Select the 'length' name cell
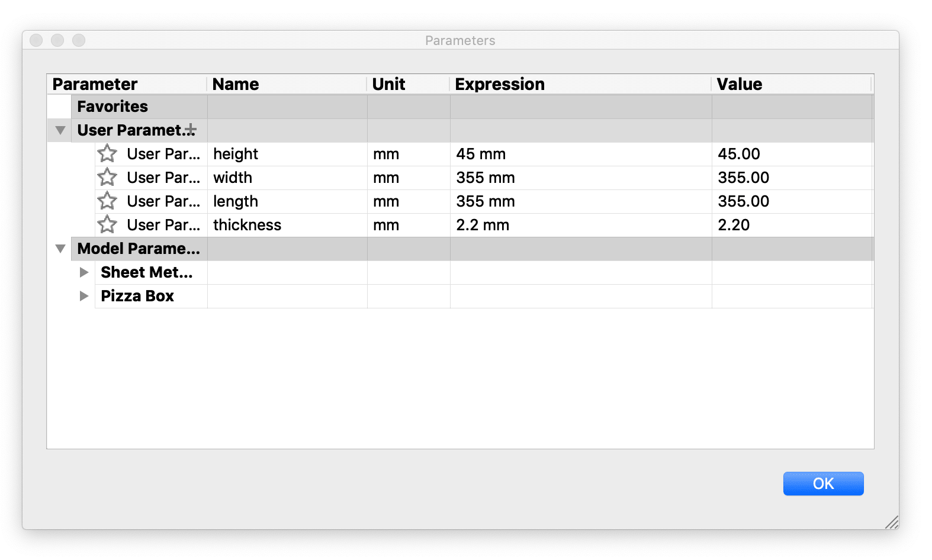 [287, 201]
